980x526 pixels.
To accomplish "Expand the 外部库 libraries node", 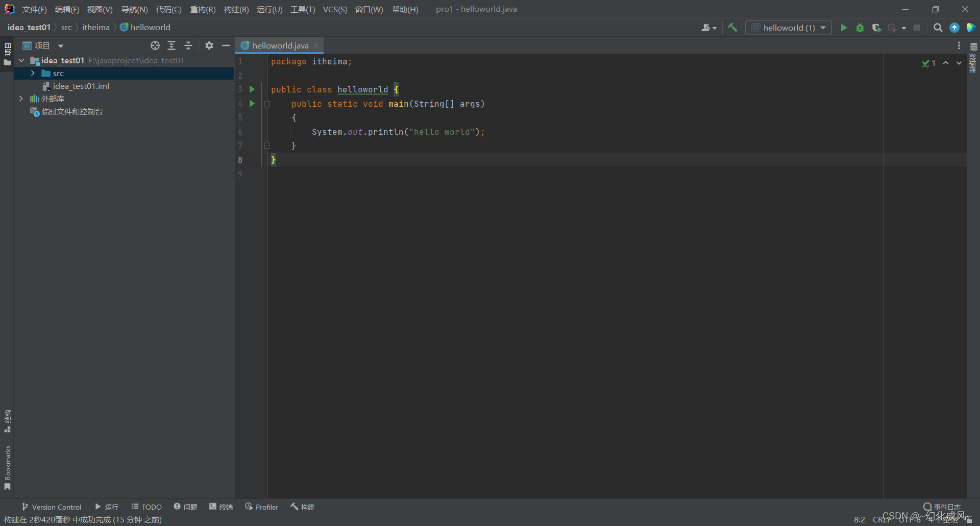I will coord(21,99).
